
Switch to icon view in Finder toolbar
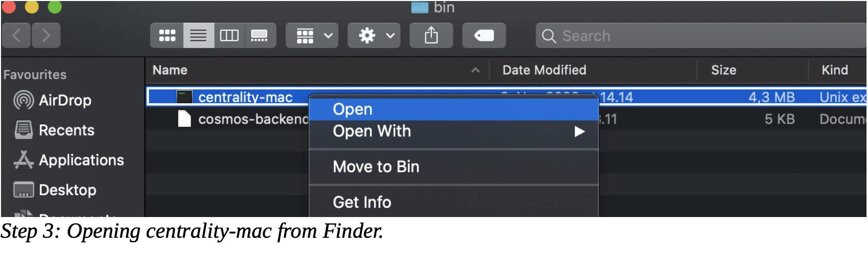(167, 35)
